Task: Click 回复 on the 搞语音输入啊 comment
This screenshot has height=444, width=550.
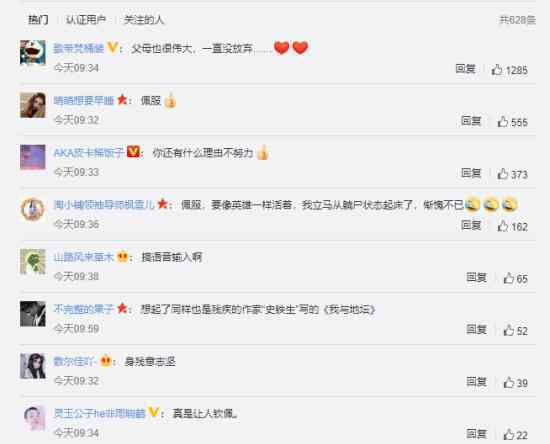Action: coord(476,277)
